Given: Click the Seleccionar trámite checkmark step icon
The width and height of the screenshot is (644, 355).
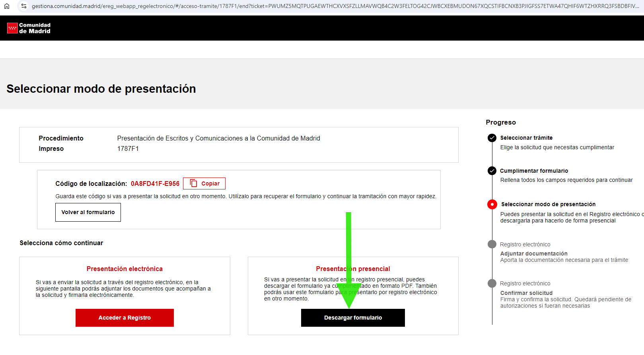Looking at the screenshot, I should tap(492, 138).
